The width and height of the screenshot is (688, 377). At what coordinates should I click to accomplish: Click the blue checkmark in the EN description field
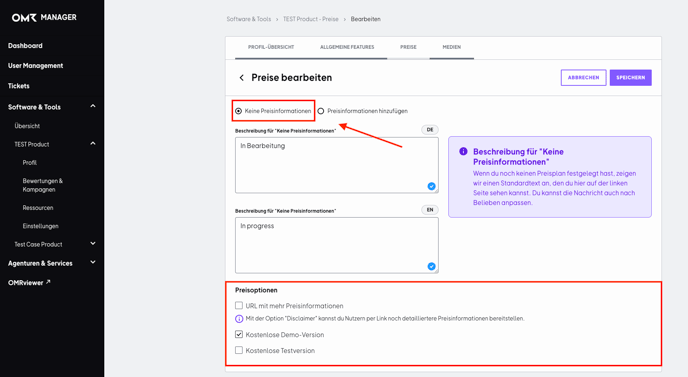pos(431,266)
